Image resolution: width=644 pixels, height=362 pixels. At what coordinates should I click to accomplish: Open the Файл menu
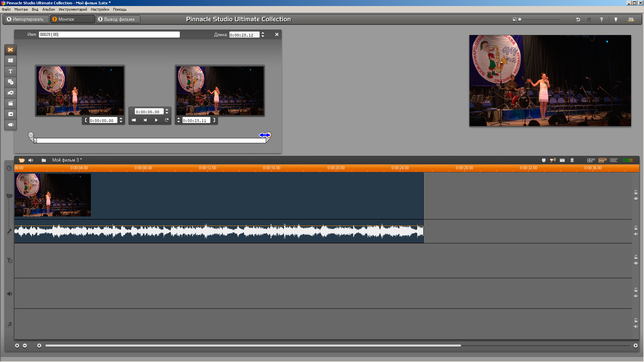click(6, 9)
